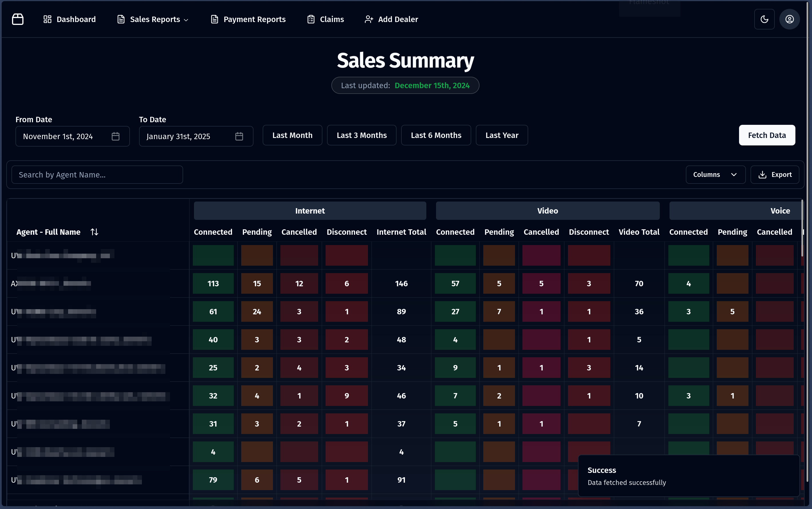Expand the Sales Reports dropdown chevron
This screenshot has height=509, width=812.
[186, 19]
